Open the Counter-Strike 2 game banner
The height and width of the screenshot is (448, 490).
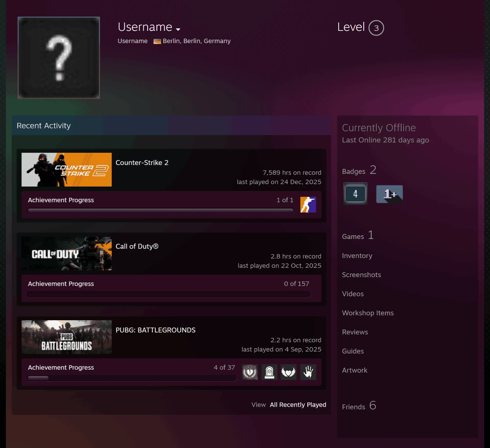pos(67,170)
